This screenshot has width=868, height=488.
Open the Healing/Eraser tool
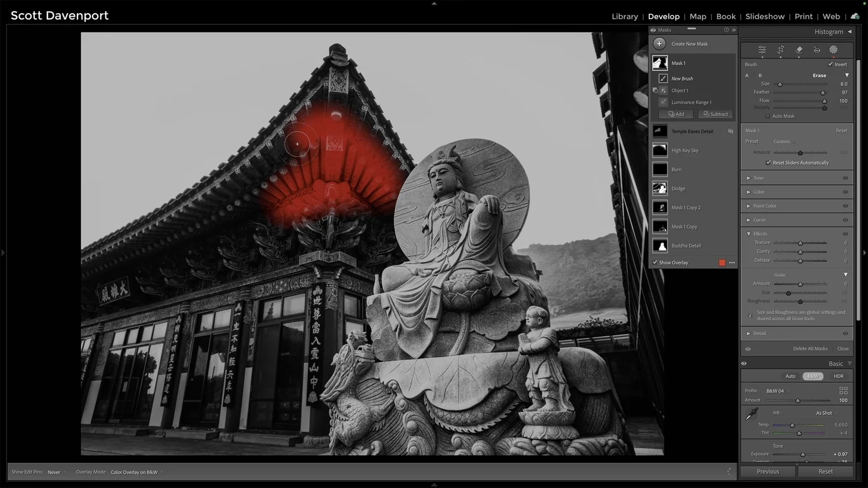[x=799, y=50]
